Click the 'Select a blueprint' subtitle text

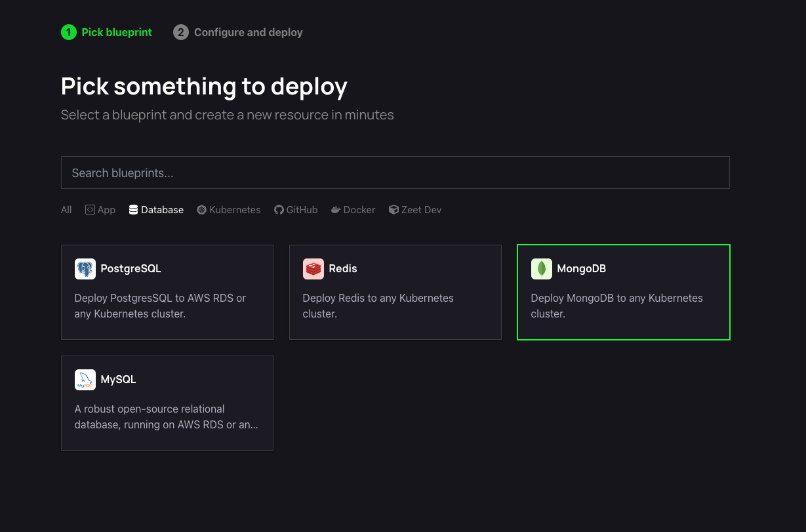(228, 115)
